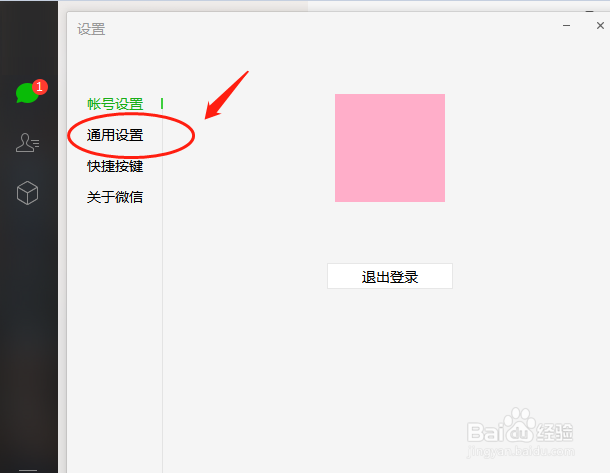Switch to the 通用设置 tab
This screenshot has width=610, height=473.
point(115,135)
